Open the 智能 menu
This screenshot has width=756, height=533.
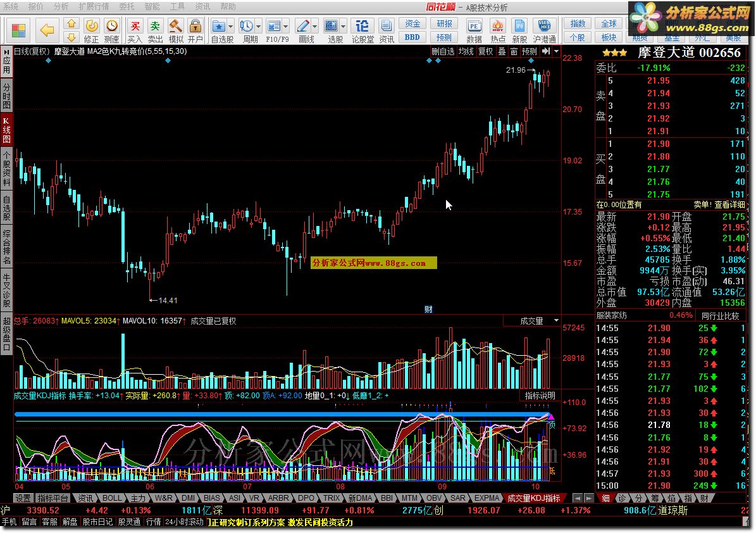152,7
